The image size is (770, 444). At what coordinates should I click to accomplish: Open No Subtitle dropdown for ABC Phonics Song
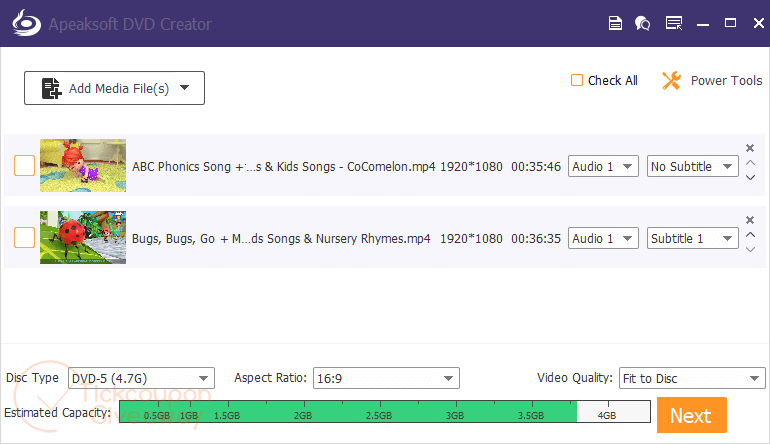(x=692, y=166)
